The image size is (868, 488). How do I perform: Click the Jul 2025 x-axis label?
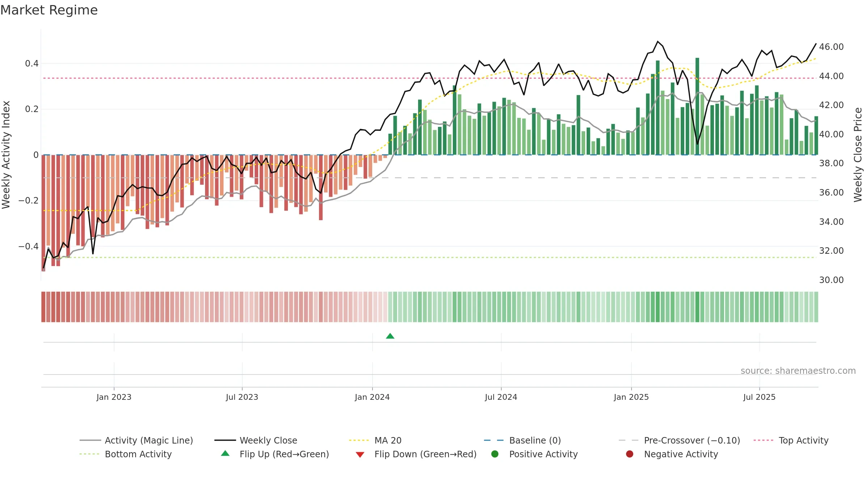click(x=759, y=397)
